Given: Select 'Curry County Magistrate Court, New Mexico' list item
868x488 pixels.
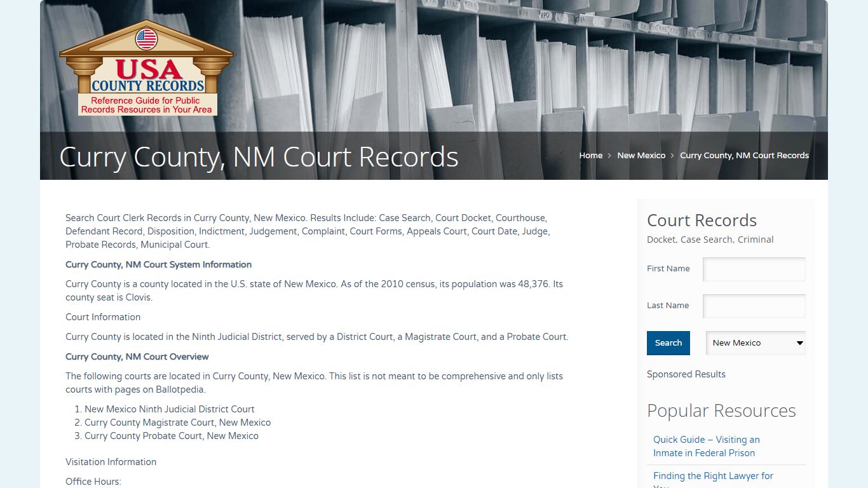Looking at the screenshot, I should pos(178,423).
